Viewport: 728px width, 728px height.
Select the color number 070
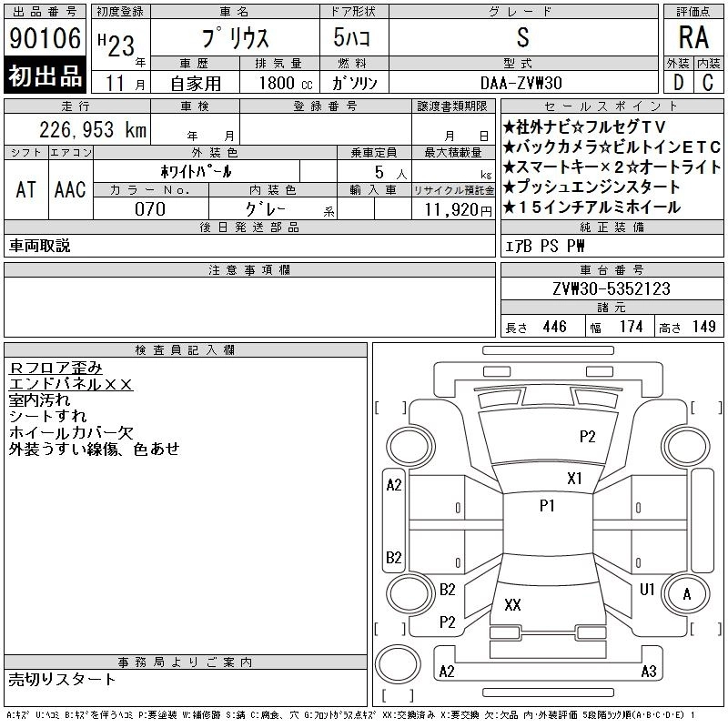tap(150, 209)
